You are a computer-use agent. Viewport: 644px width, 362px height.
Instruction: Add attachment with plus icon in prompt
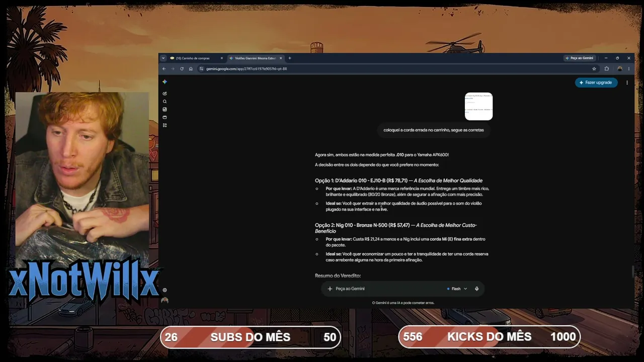(x=330, y=289)
